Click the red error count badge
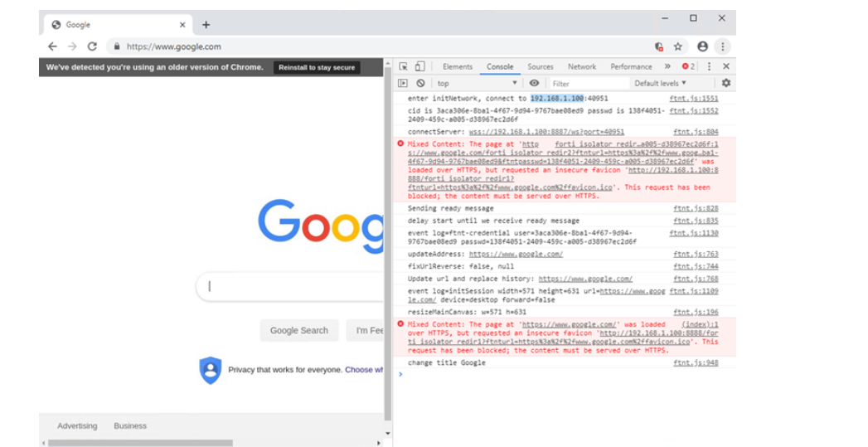 click(688, 66)
